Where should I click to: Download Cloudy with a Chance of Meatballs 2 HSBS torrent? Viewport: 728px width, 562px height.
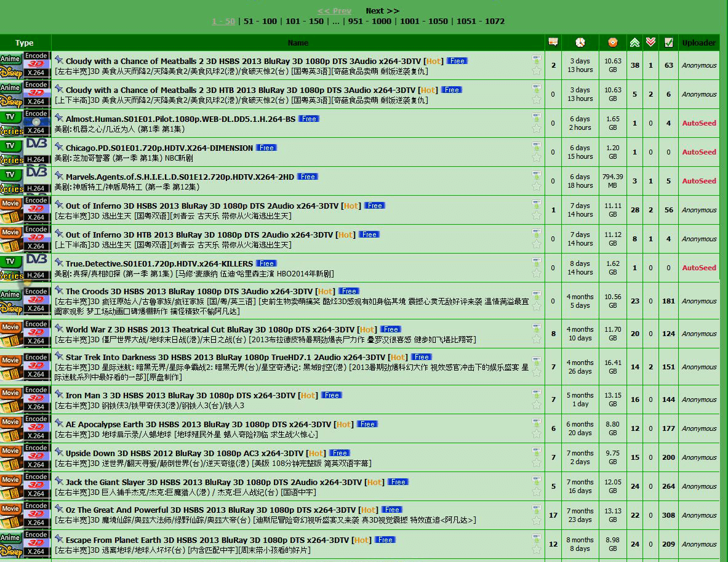pos(536,60)
